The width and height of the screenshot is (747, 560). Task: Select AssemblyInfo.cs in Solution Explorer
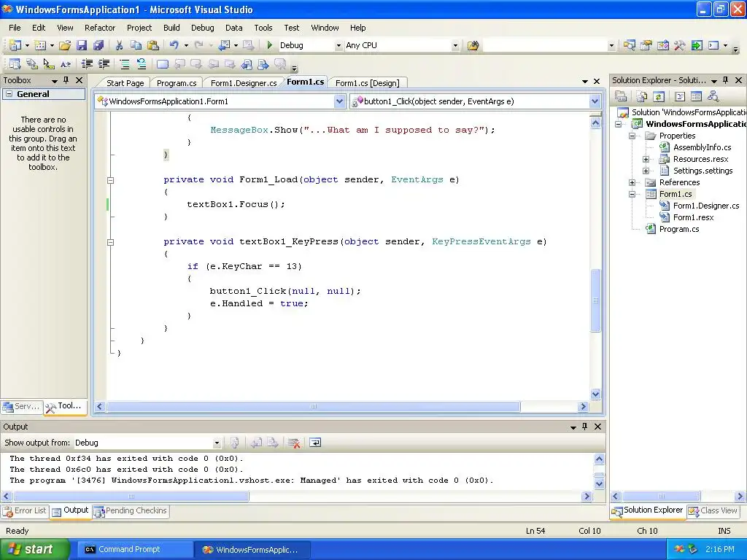702,147
